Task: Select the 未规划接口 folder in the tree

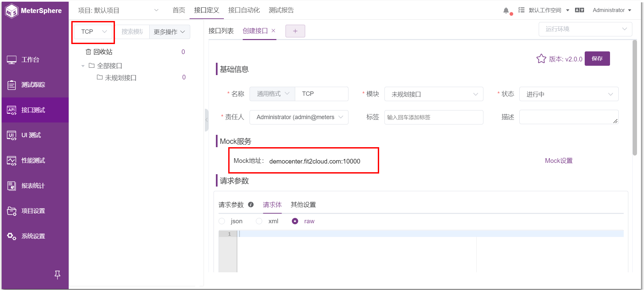Action: click(117, 78)
